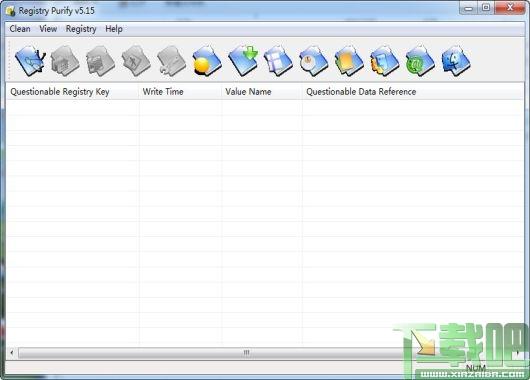The image size is (530, 380).
Task: Click the folder icon with green down arrow
Action: (x=243, y=61)
